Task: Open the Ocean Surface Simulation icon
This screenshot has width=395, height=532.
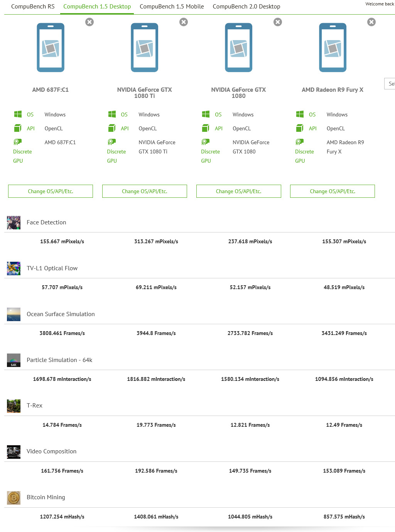Action: pyautogui.click(x=14, y=315)
